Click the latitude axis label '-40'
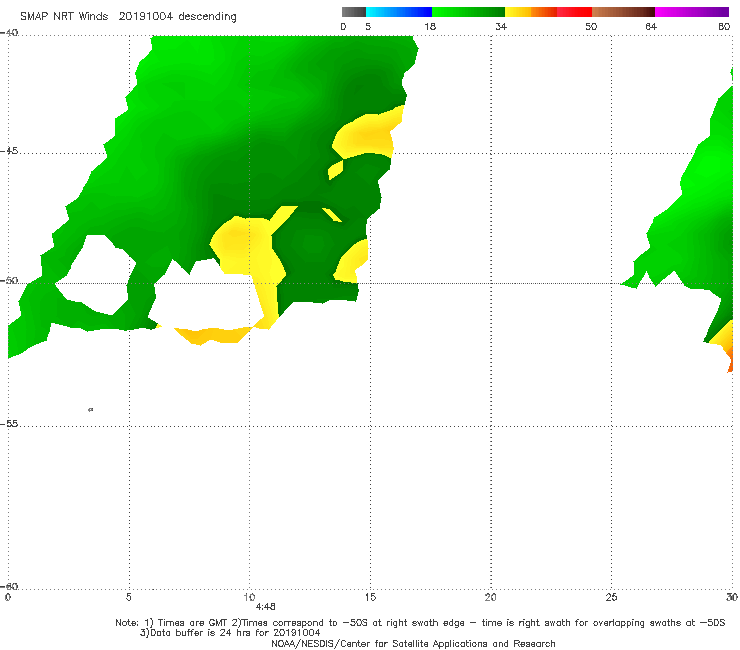Image resolution: width=740 pixels, height=650 pixels. [x=9, y=33]
